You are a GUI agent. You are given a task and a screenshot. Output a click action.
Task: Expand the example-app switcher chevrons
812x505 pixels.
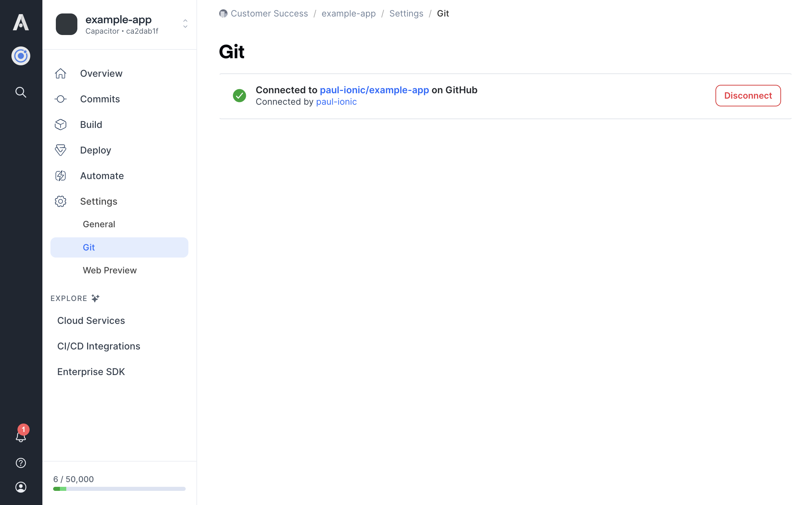pyautogui.click(x=185, y=24)
